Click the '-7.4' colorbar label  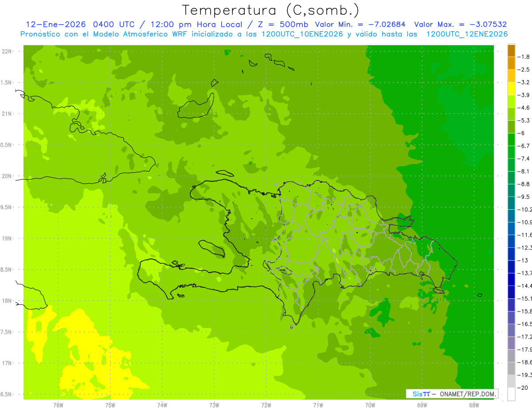coord(524,159)
